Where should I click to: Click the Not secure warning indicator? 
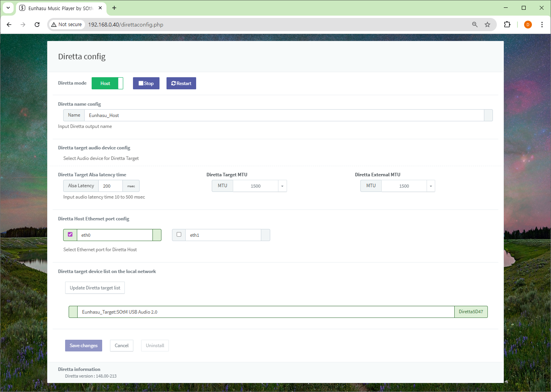tap(67, 25)
